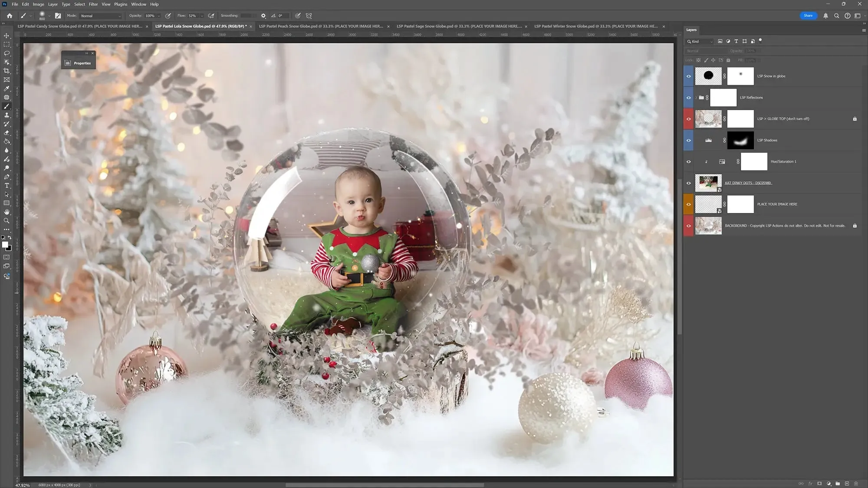Open the tool preset picker arrow
Image resolution: width=868 pixels, height=488 pixels.
(31, 16)
